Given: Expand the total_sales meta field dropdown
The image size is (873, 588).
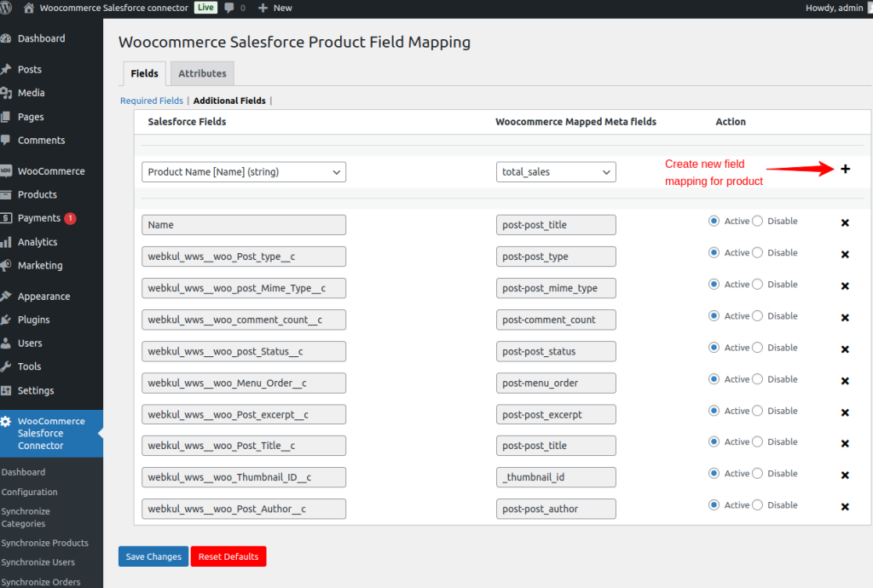Looking at the screenshot, I should [556, 172].
